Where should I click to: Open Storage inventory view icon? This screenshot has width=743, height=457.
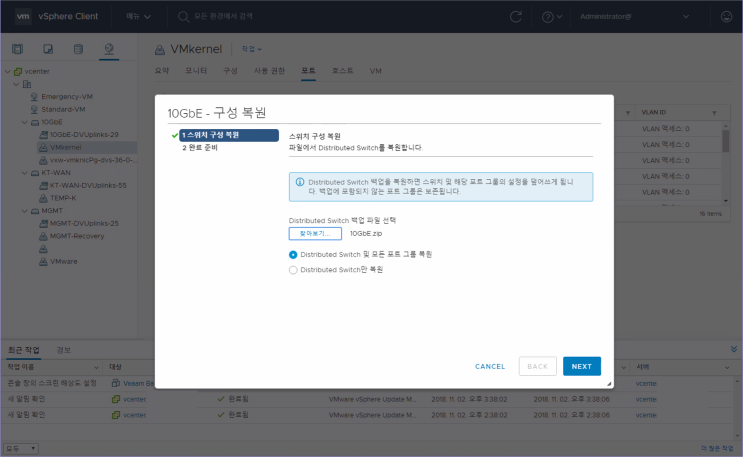tap(78, 49)
